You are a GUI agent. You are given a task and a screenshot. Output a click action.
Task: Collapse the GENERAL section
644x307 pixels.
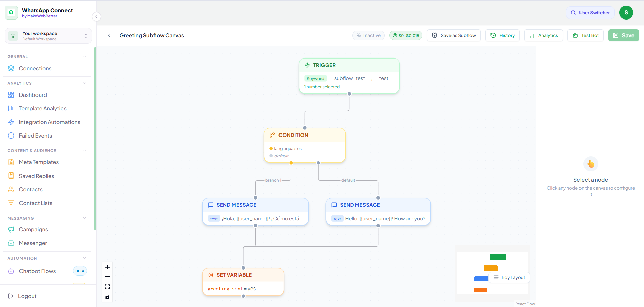pyautogui.click(x=85, y=57)
